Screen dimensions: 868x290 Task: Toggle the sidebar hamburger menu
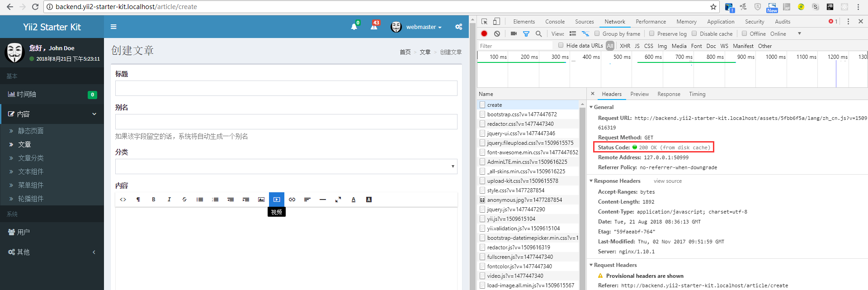113,27
